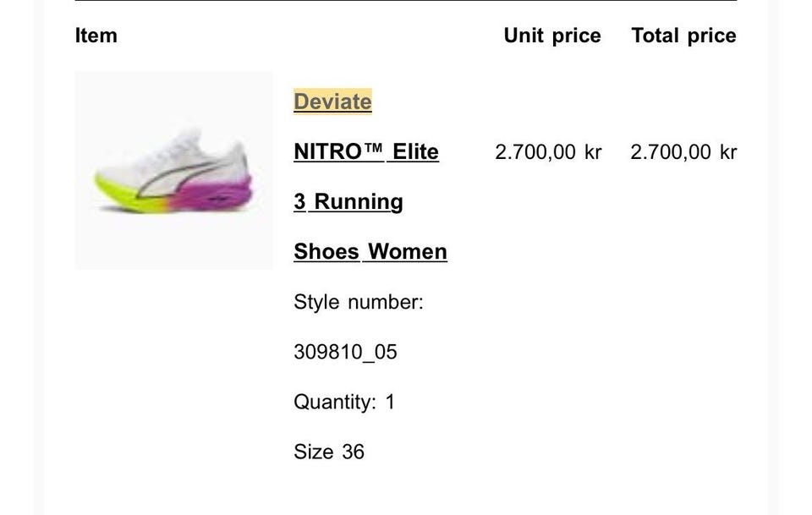The width and height of the screenshot is (812, 515).
Task: Open the highlighted Deviate product link
Action: (x=332, y=101)
